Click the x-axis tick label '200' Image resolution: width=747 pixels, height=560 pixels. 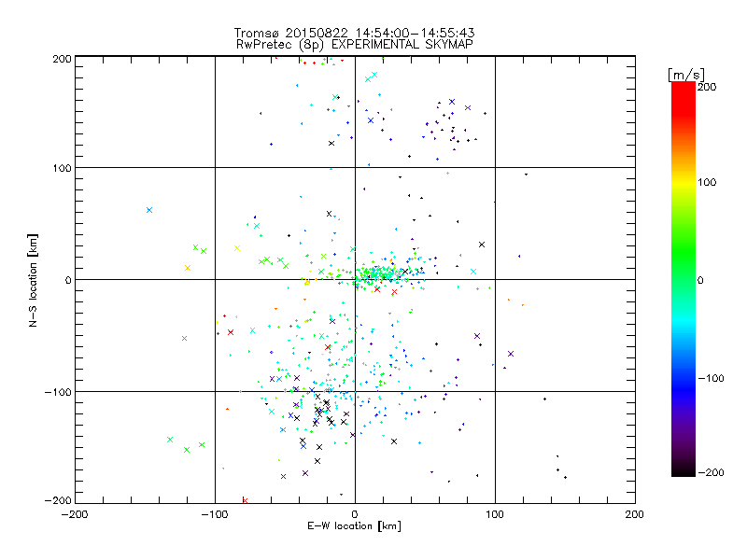point(635,514)
